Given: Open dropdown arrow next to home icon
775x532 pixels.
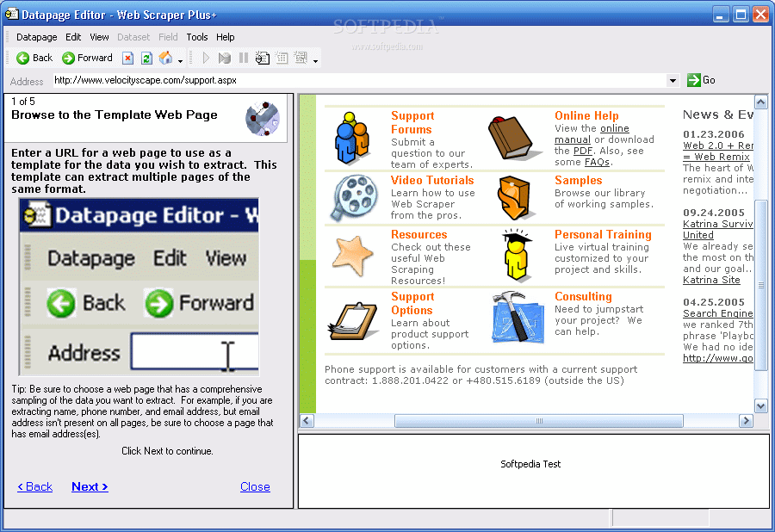Looking at the screenshot, I should coord(180,61).
